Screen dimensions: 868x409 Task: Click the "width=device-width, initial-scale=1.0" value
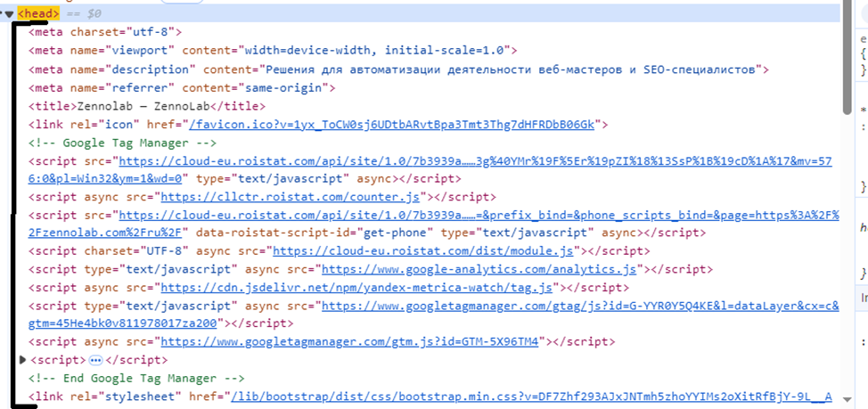pyautogui.click(x=374, y=51)
